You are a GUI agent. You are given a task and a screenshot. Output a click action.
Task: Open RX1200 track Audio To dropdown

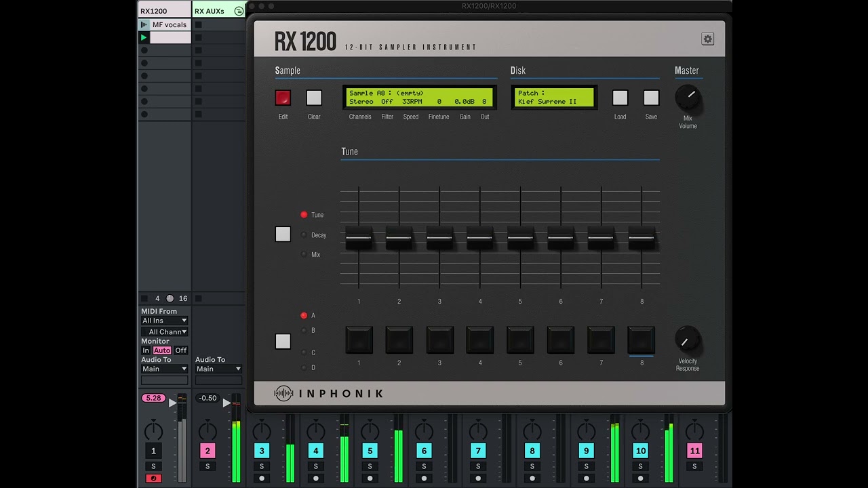pyautogui.click(x=164, y=369)
